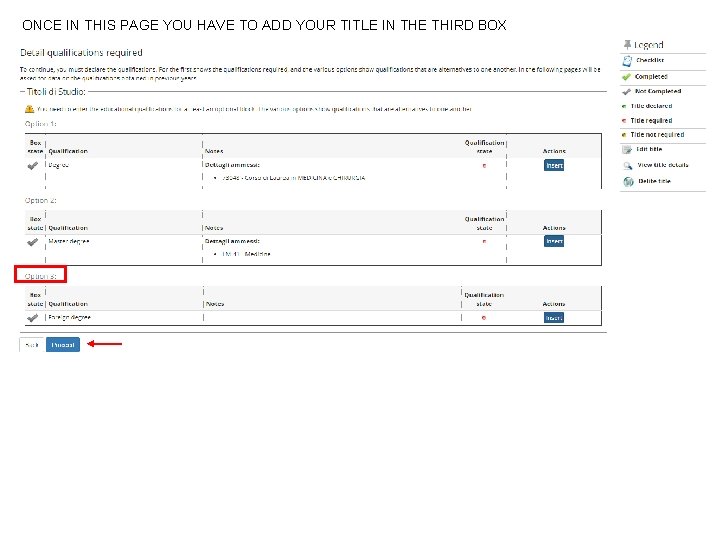Click the View title details magnifier icon
This screenshot has height=540, width=720.
(x=628, y=165)
